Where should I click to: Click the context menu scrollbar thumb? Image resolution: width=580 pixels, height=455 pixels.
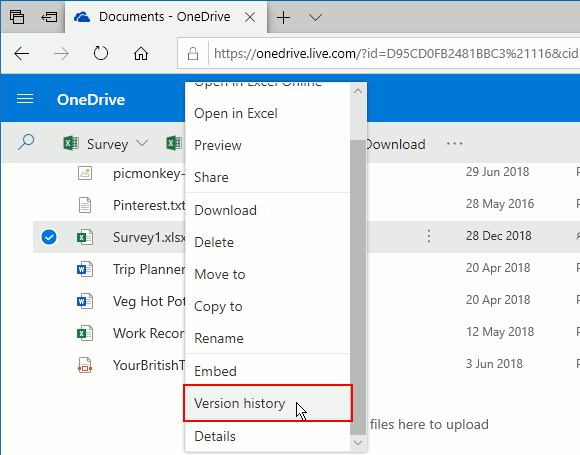358,287
